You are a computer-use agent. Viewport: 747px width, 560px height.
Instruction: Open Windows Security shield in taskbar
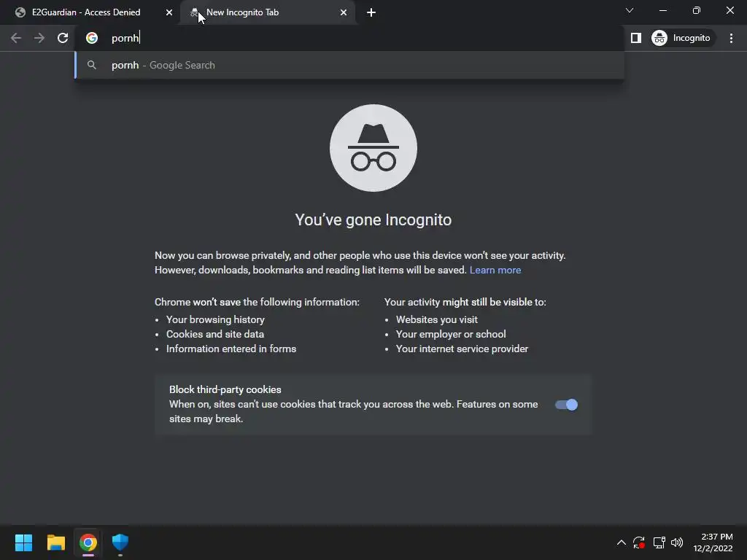[x=120, y=542]
